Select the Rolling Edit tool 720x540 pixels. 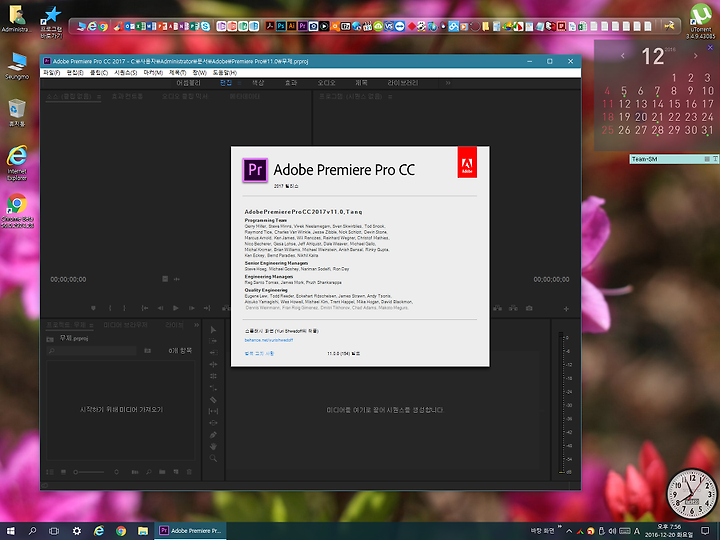pyautogui.click(x=213, y=376)
